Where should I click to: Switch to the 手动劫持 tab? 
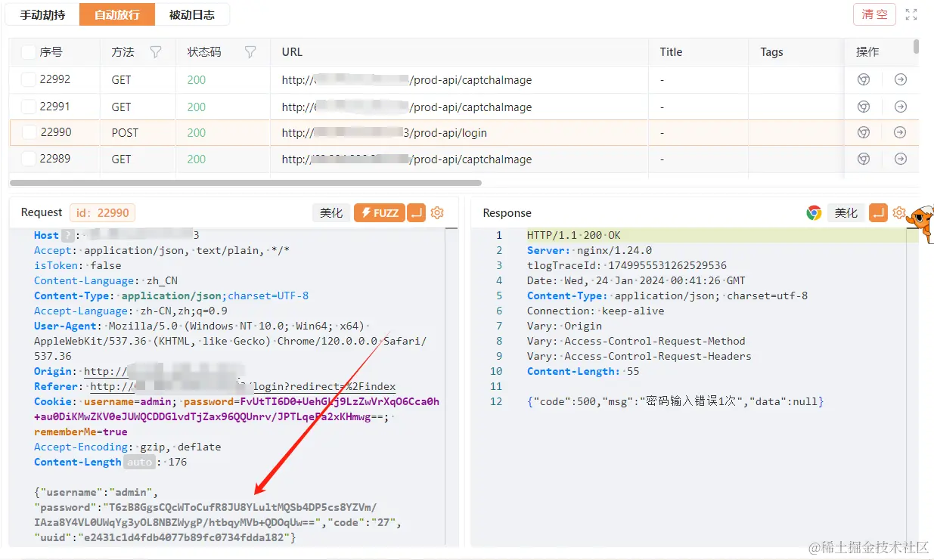[x=42, y=14]
